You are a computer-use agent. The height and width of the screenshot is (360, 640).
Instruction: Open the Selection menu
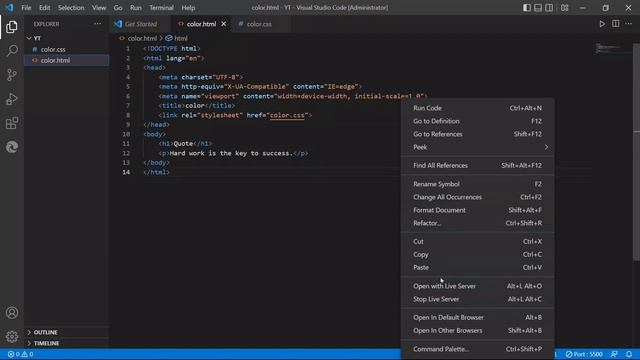coord(71,8)
